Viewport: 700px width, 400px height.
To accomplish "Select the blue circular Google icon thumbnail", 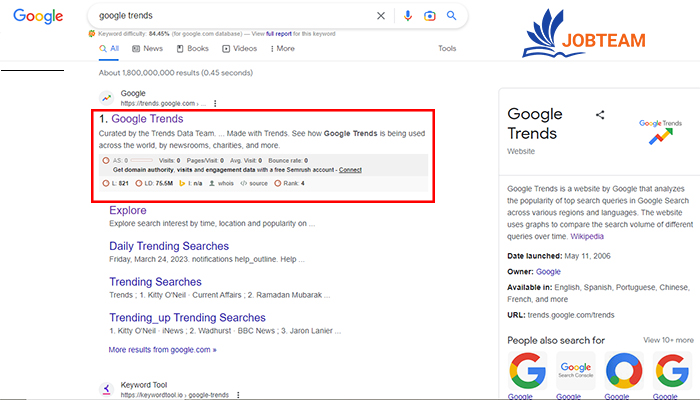I will click(624, 371).
